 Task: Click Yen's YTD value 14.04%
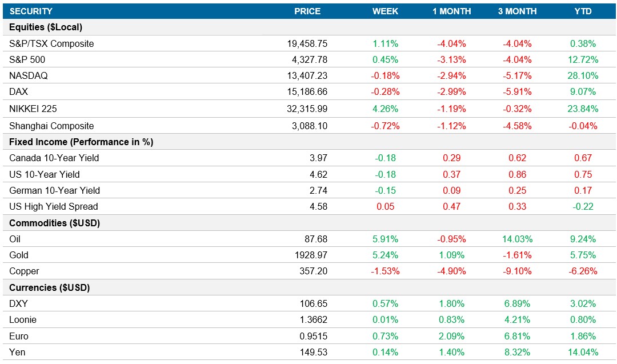[x=582, y=352]
